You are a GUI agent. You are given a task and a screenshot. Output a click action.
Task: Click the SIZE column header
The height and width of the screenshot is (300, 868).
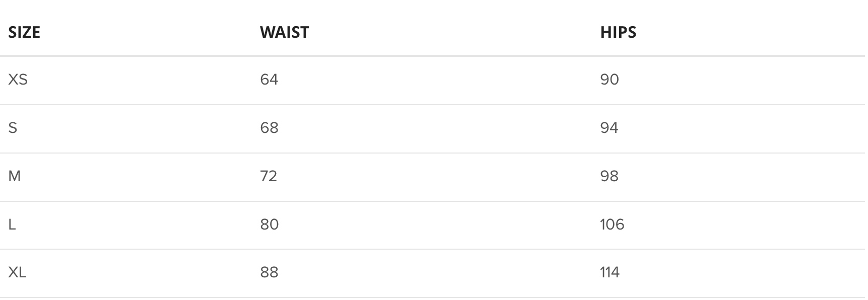[24, 32]
